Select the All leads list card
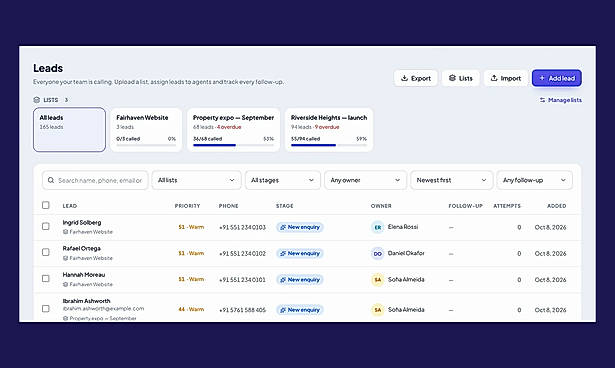Image resolution: width=615 pixels, height=368 pixels. (69, 130)
